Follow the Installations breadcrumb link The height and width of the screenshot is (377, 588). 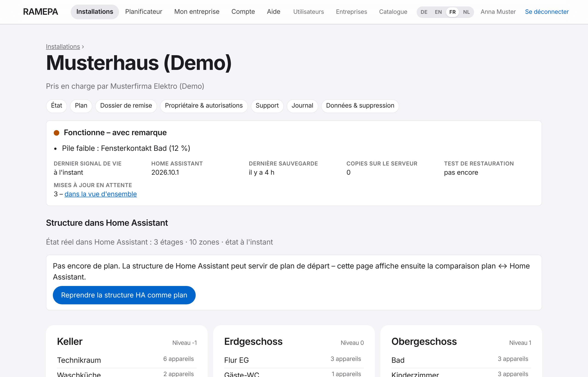(63, 46)
